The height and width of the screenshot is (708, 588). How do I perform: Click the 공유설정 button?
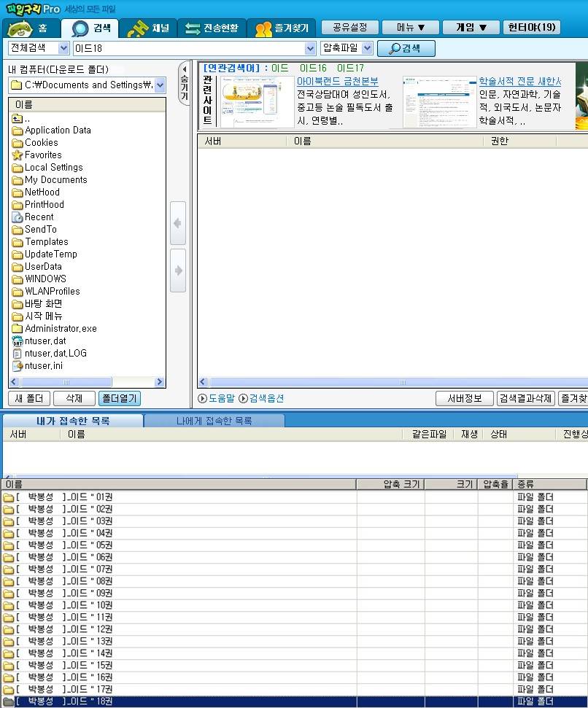350,28
